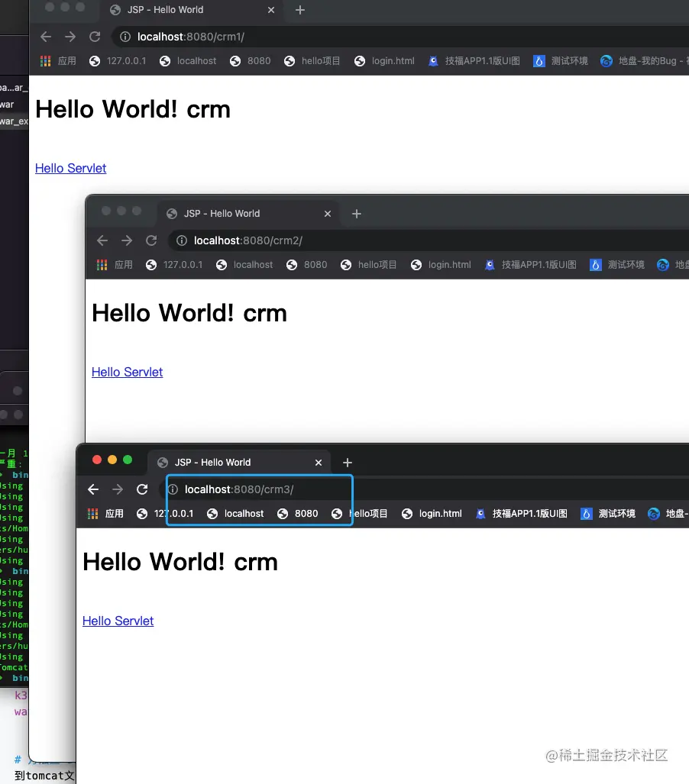This screenshot has height=784, width=689.
Task: Click back arrow in crm1 browser window
Action: point(46,37)
